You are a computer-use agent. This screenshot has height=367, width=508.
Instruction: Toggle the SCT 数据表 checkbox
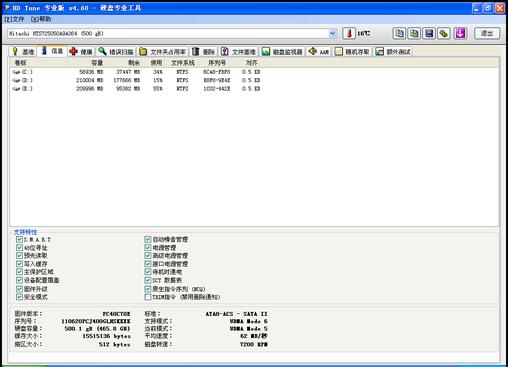pyautogui.click(x=148, y=280)
